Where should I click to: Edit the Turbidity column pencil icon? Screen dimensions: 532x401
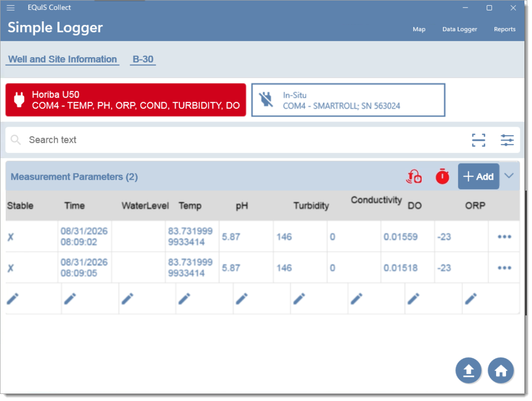[299, 299]
